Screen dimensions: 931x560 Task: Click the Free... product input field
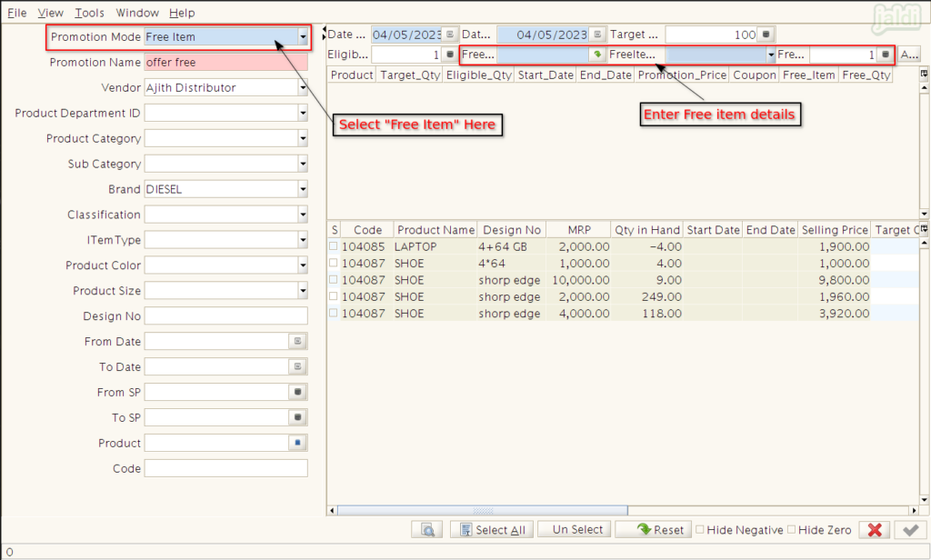(x=543, y=55)
